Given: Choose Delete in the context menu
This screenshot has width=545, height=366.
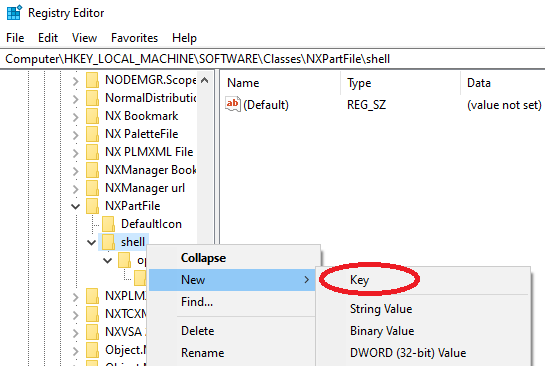Looking at the screenshot, I should coord(232,331).
